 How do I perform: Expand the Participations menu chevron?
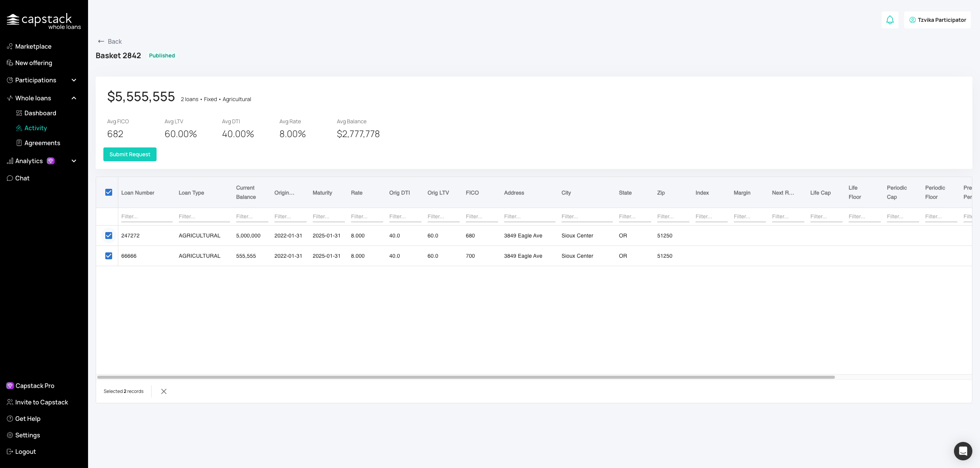pos(74,80)
